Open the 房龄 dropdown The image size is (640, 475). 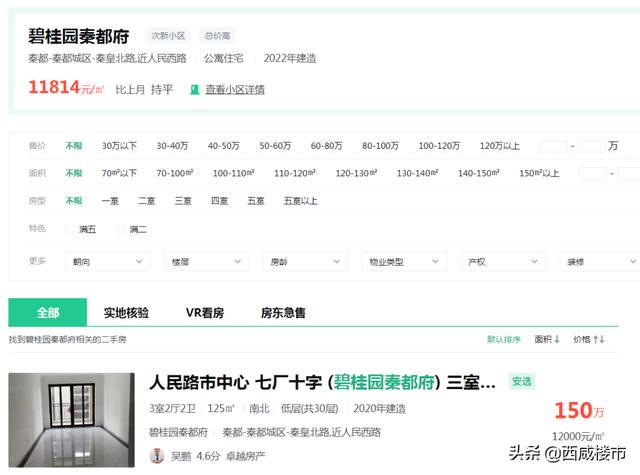coord(305,262)
